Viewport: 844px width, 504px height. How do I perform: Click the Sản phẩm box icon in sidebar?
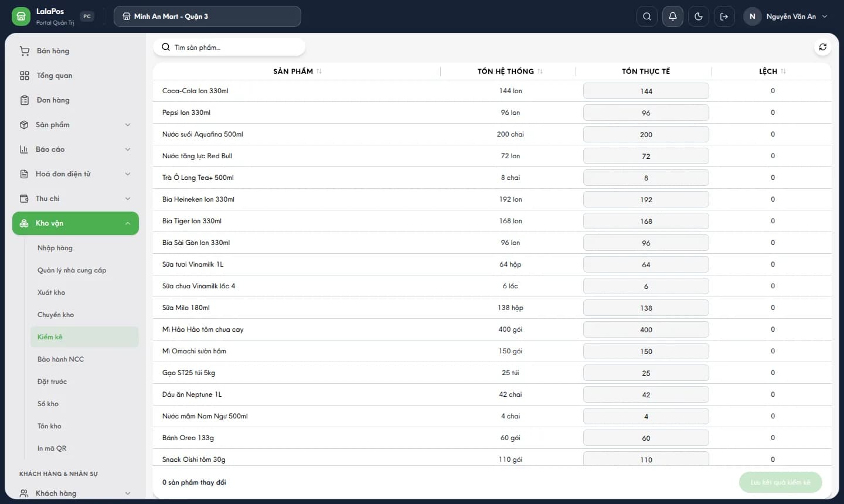tap(24, 125)
